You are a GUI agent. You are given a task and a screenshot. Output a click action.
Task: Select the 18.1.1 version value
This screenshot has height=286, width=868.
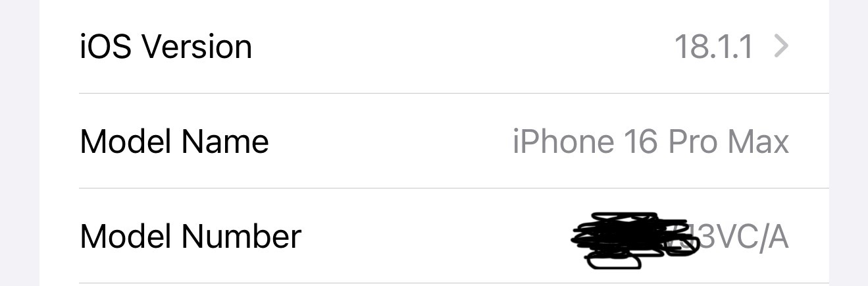pos(714,47)
